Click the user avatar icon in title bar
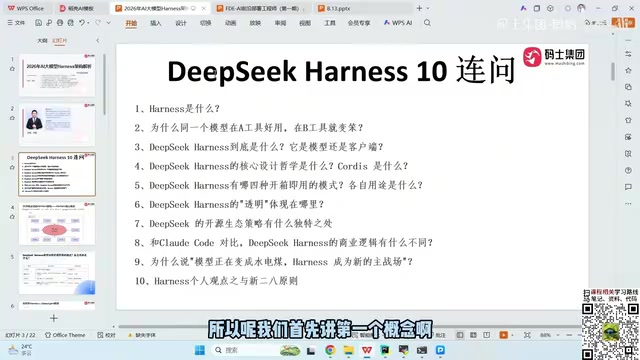This screenshot has width=640, height=360. [x=581, y=8]
